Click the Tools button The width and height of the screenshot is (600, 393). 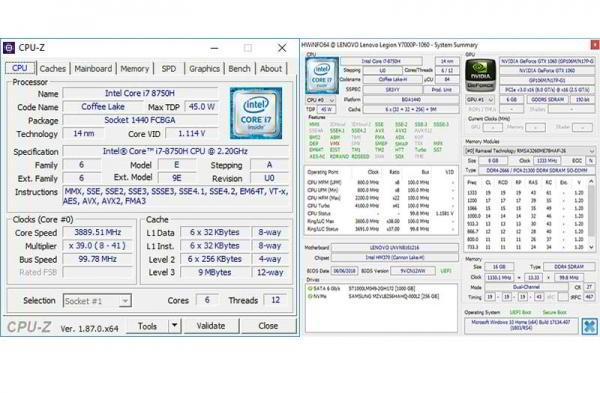(x=147, y=326)
